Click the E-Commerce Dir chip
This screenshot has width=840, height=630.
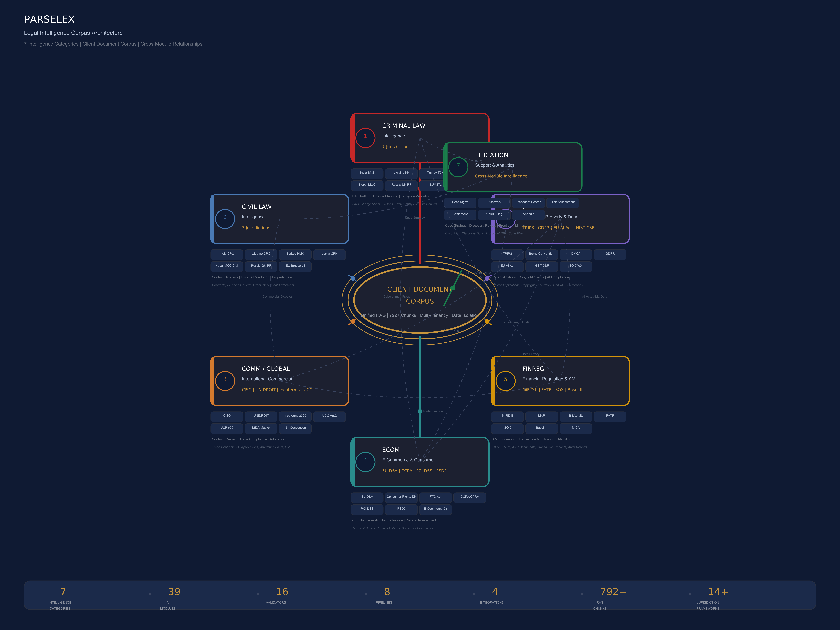coord(436,510)
